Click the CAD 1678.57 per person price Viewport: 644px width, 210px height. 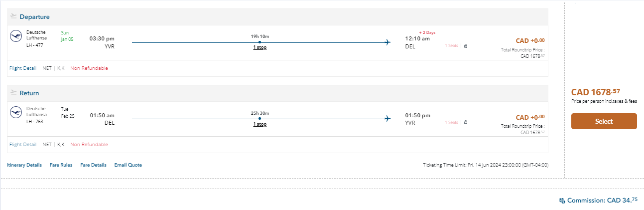point(596,92)
